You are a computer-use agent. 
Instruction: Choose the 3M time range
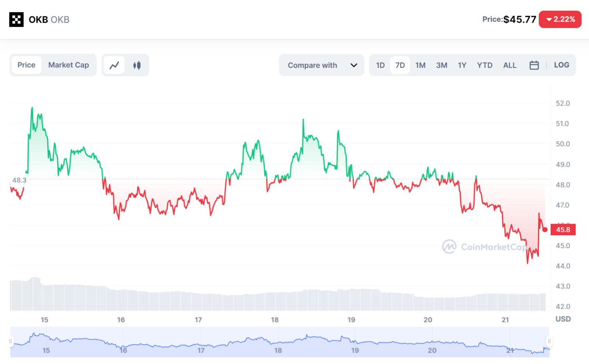(441, 66)
